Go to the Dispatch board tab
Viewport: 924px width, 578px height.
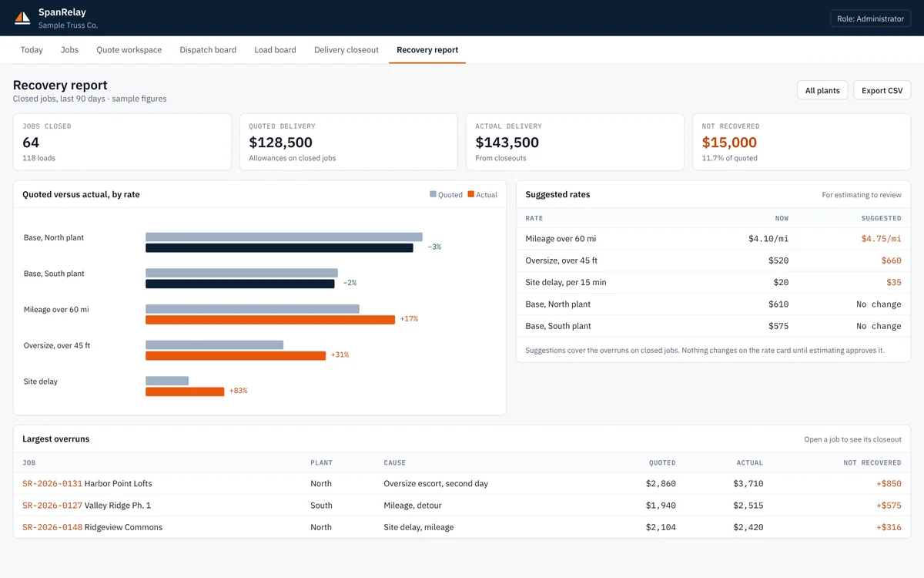click(x=208, y=50)
